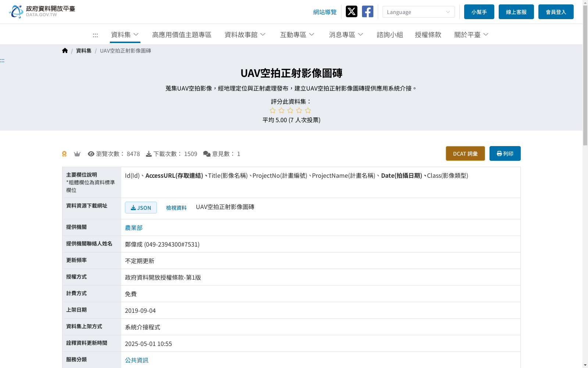The image size is (588, 368).
Task: Rate the dataset with the third star
Action: tap(290, 110)
